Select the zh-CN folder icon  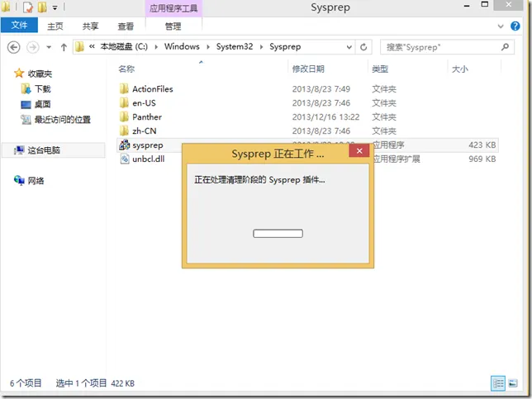(124, 131)
